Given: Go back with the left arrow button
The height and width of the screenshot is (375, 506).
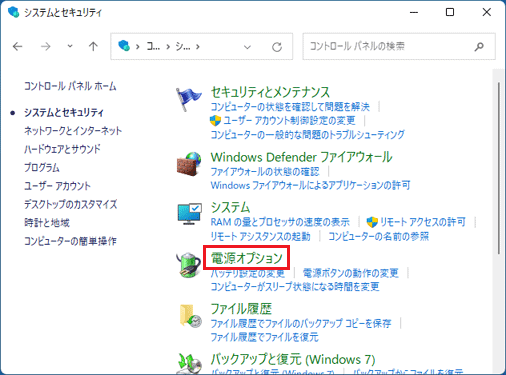Looking at the screenshot, I should click(x=18, y=46).
